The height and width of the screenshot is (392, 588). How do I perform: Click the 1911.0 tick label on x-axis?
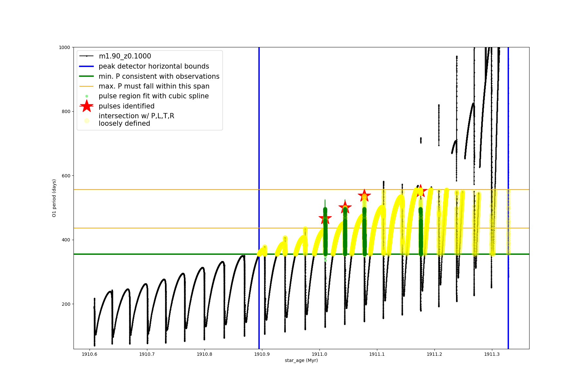tap(319, 354)
